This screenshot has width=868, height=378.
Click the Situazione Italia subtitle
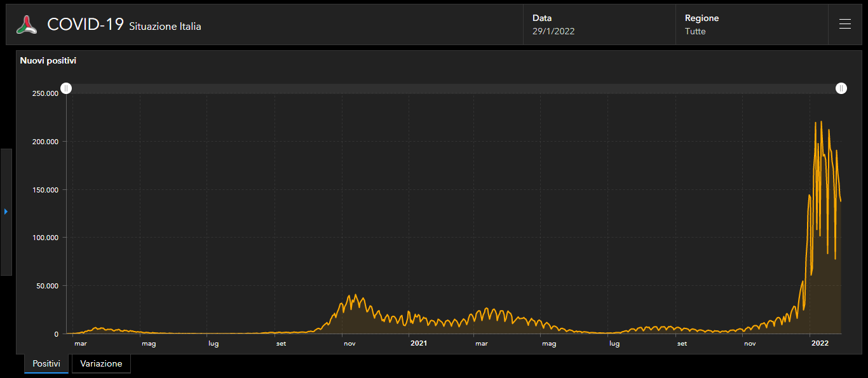click(x=165, y=27)
